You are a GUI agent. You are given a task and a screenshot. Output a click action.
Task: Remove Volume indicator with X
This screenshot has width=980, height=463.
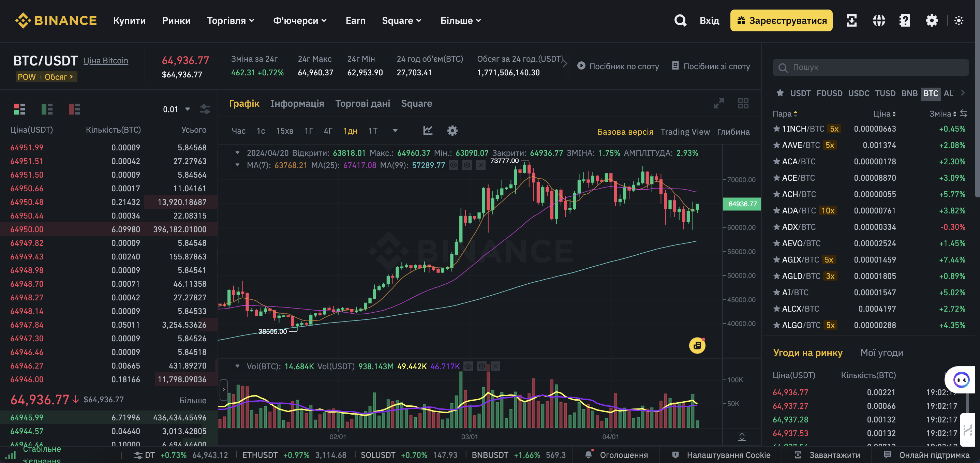(495, 366)
